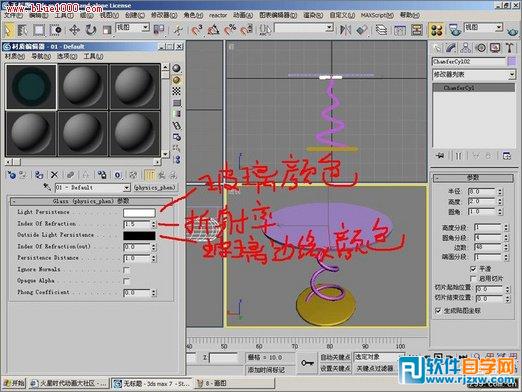Screen dimensions: 522x392
Task: Click the 添加时间标记 add time tag field
Action: click(x=270, y=369)
